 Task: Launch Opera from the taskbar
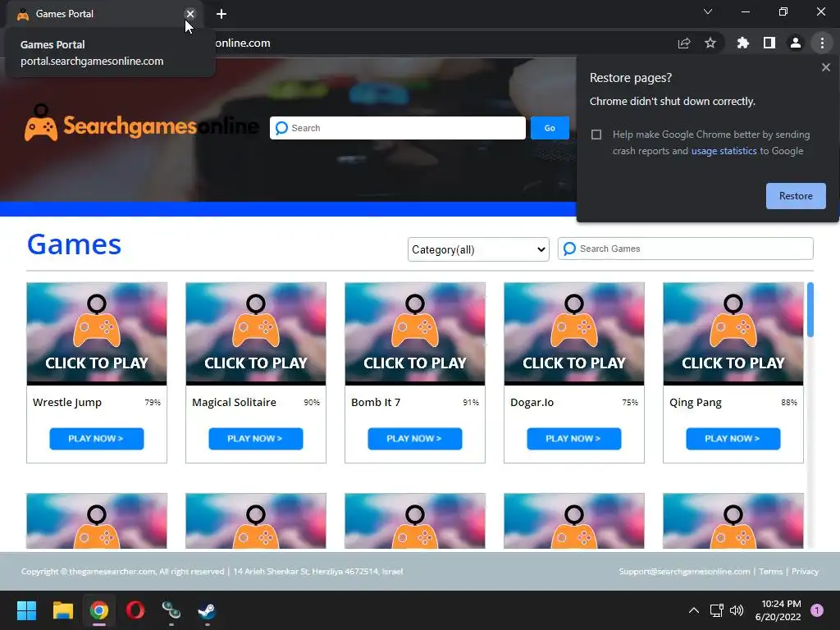(135, 610)
